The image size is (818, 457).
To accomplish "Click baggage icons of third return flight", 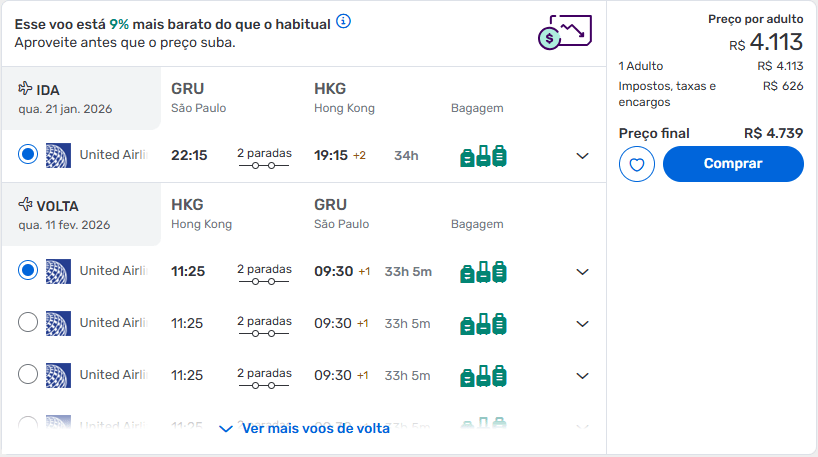I will coord(483,376).
